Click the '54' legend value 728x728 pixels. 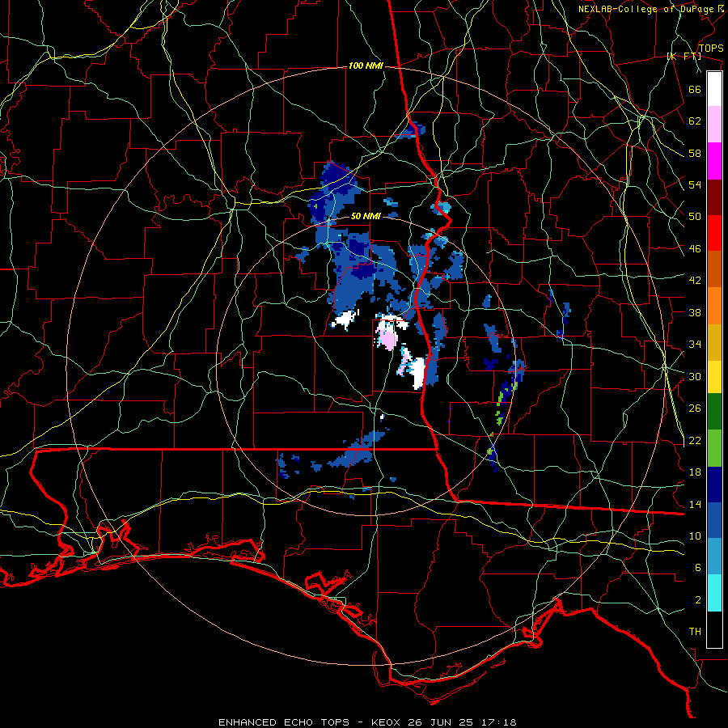click(x=695, y=184)
